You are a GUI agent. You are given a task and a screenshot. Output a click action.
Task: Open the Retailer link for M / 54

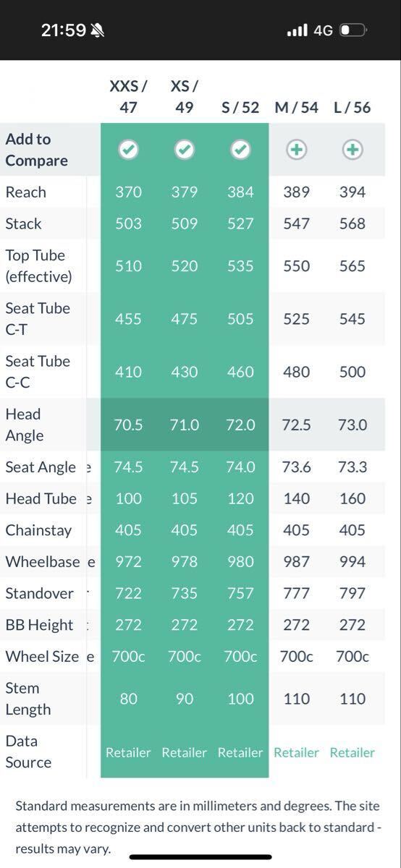296,752
